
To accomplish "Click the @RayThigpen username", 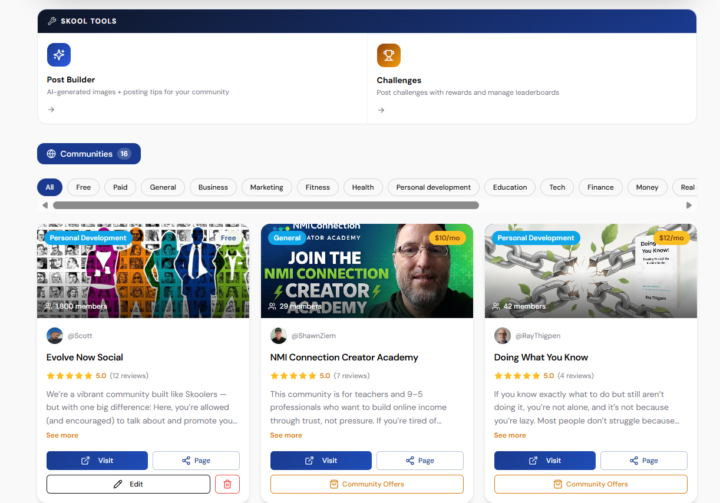I will (x=538, y=336).
